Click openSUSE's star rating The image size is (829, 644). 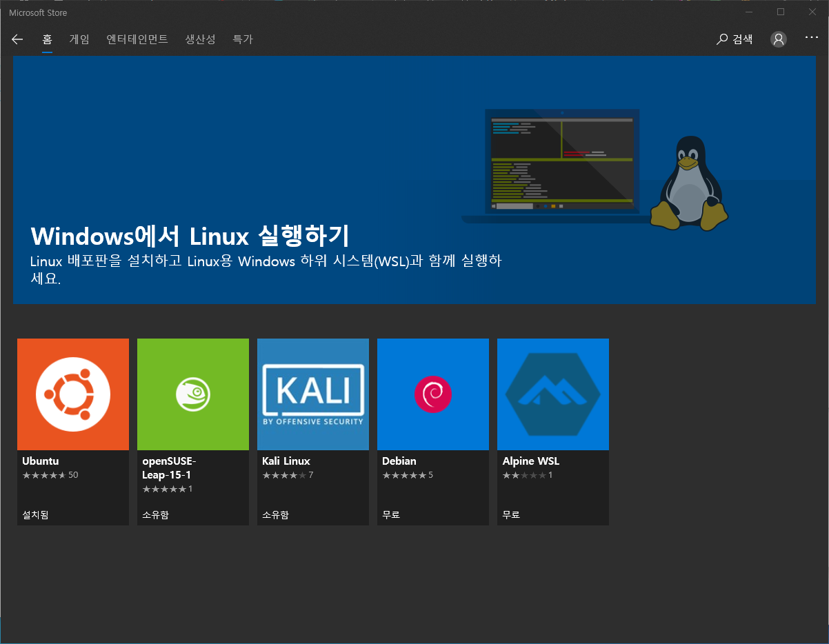[164, 489]
